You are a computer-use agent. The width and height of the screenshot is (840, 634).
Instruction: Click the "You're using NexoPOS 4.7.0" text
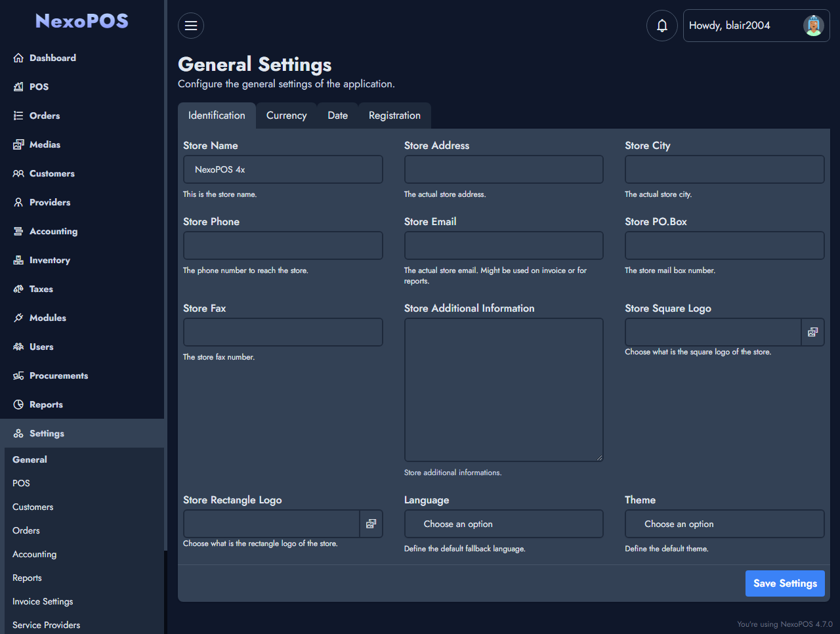tap(785, 624)
